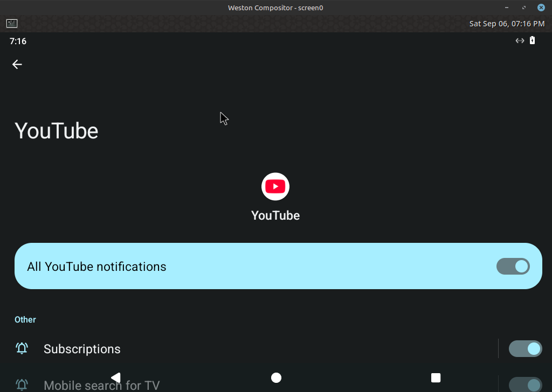Click the connection arrows status icon

tap(520, 40)
